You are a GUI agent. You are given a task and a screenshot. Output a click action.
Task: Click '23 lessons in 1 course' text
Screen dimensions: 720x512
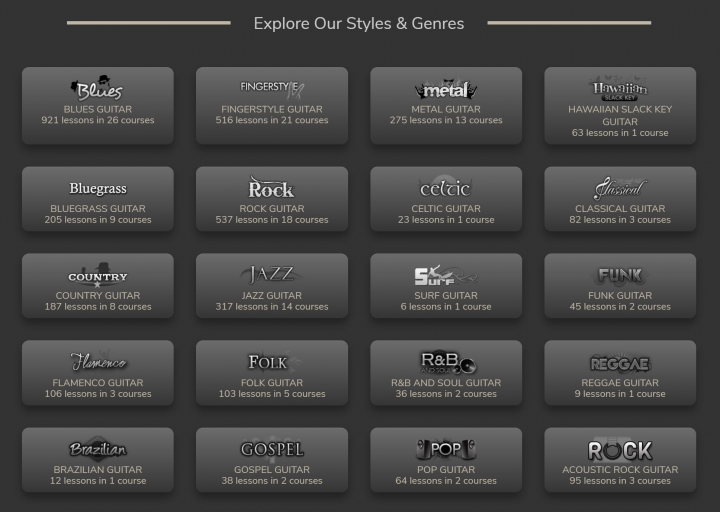tap(446, 220)
